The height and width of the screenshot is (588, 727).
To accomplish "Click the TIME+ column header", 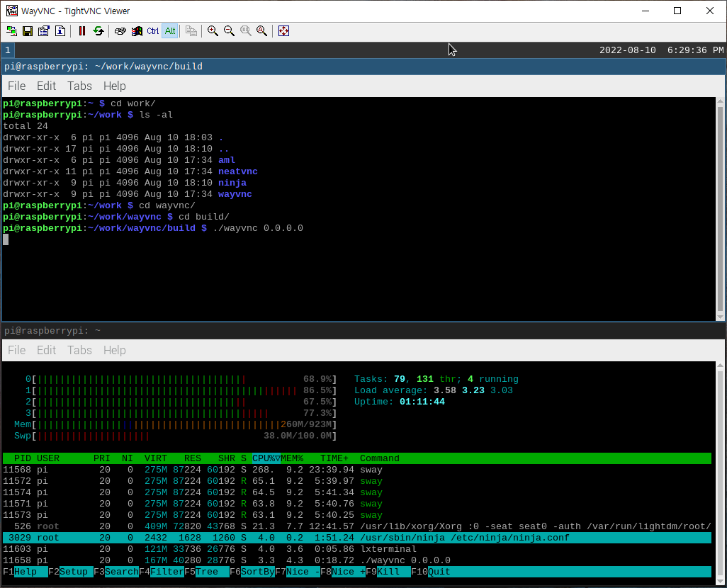I will (x=334, y=458).
